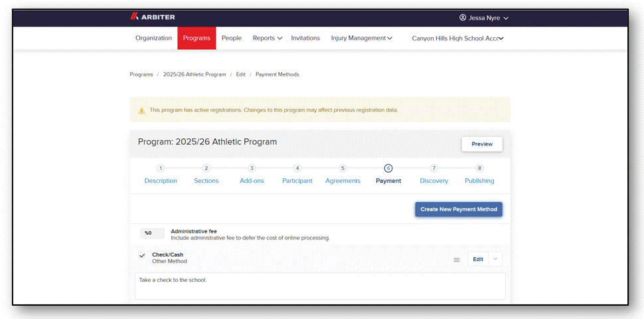Toggle the Check/Cash payment method checkbox
This screenshot has width=644, height=319.
[x=142, y=255]
